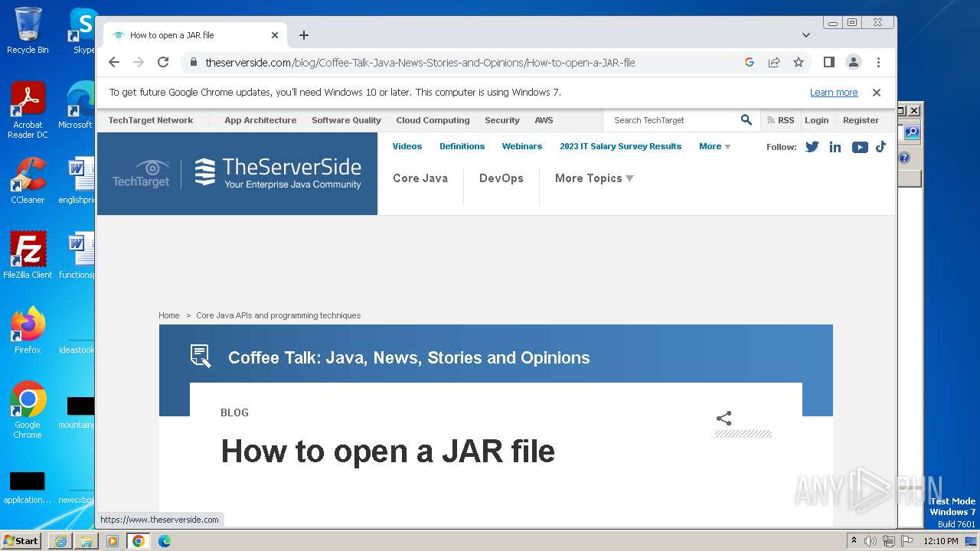Expand the More Topics dropdown
The height and width of the screenshot is (551, 980).
click(594, 178)
